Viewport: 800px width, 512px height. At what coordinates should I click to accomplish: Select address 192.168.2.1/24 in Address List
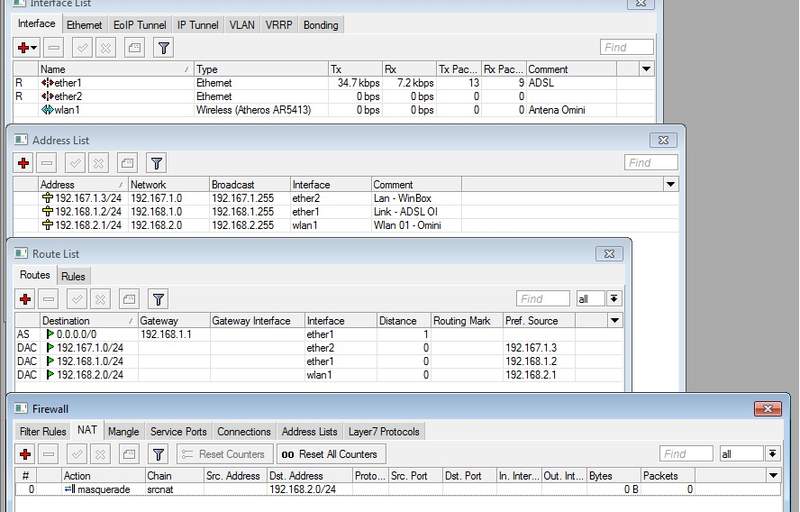coord(346,225)
